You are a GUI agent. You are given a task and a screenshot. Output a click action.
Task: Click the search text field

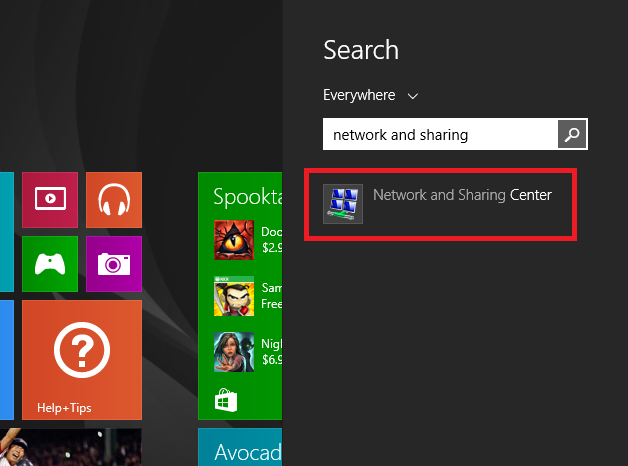438,134
